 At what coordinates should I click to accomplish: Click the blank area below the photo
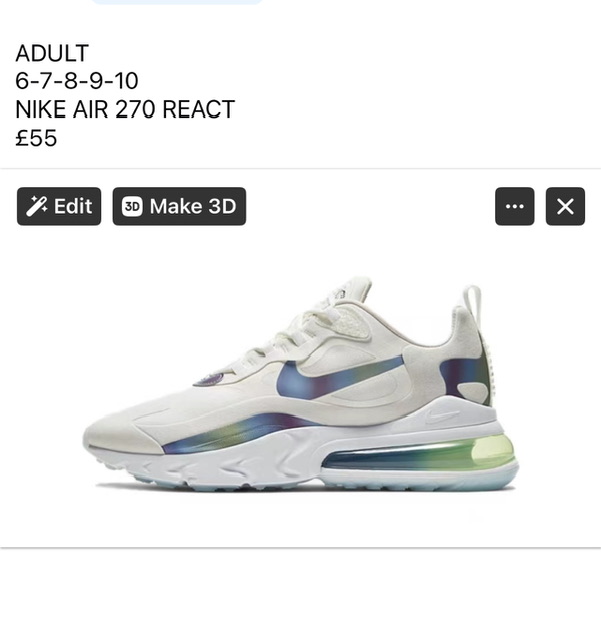pyautogui.click(x=300, y=594)
